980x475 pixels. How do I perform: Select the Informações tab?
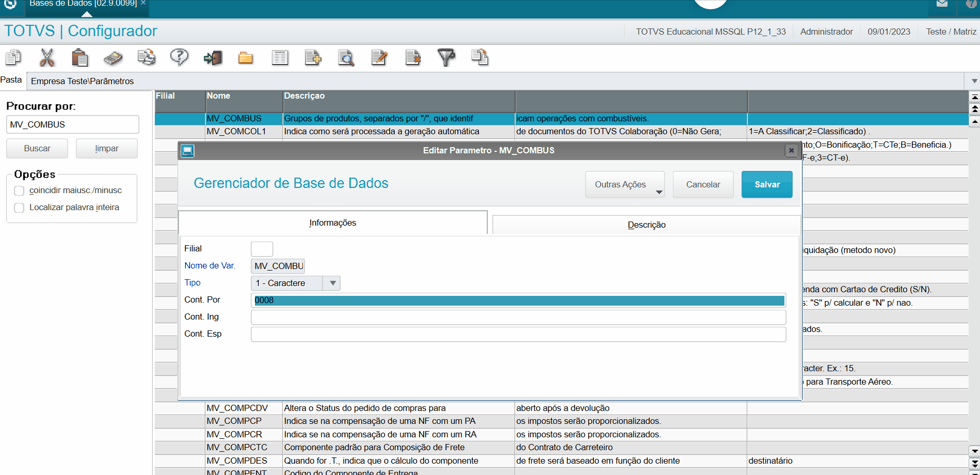[332, 223]
